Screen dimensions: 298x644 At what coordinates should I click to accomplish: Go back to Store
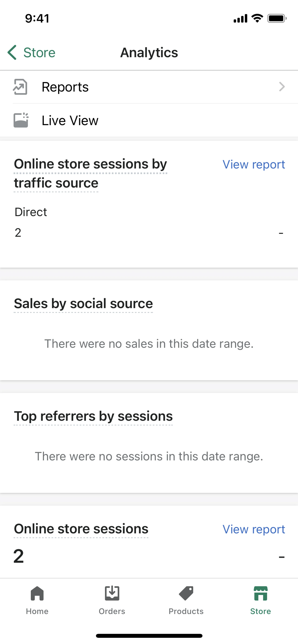(x=39, y=53)
